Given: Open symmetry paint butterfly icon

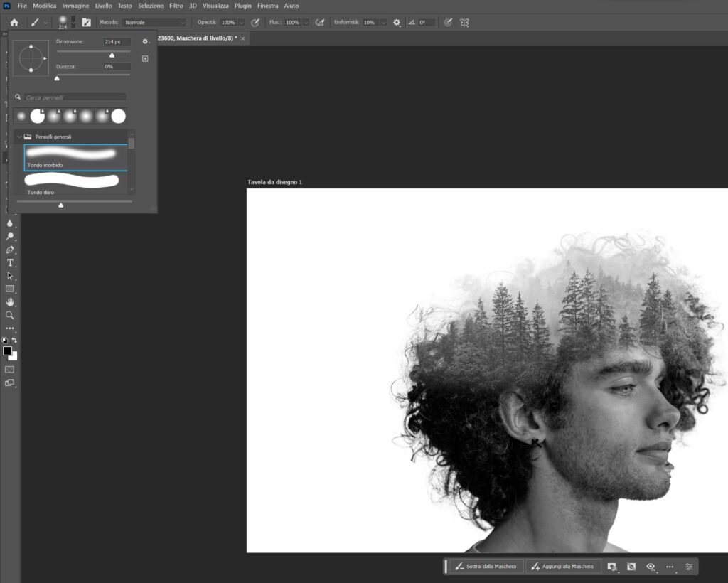Looking at the screenshot, I should 464,22.
